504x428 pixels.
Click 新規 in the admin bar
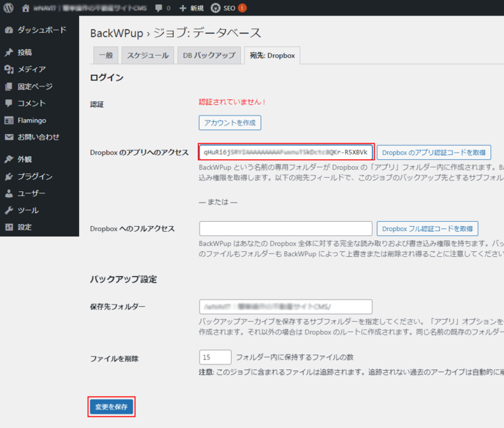tap(197, 8)
